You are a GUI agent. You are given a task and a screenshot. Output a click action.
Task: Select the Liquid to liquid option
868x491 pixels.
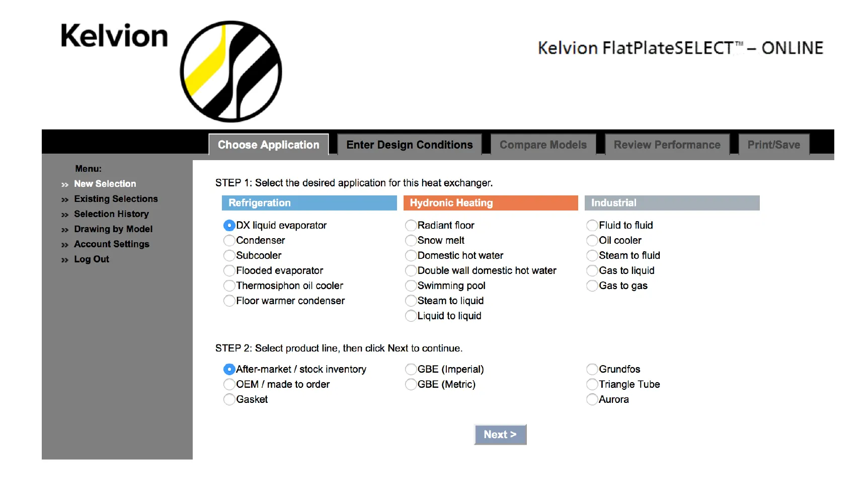click(x=411, y=316)
